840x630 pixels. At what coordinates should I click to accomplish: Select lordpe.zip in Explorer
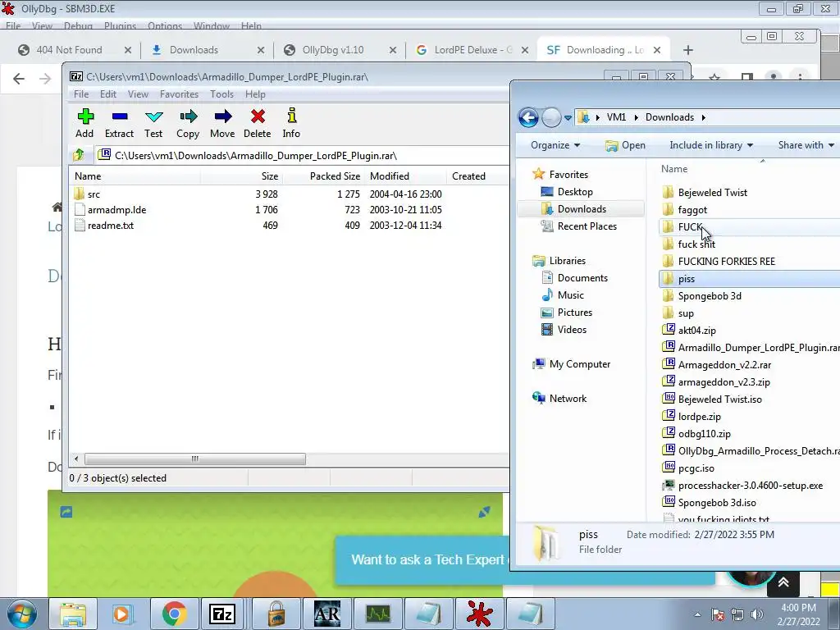[x=699, y=417]
